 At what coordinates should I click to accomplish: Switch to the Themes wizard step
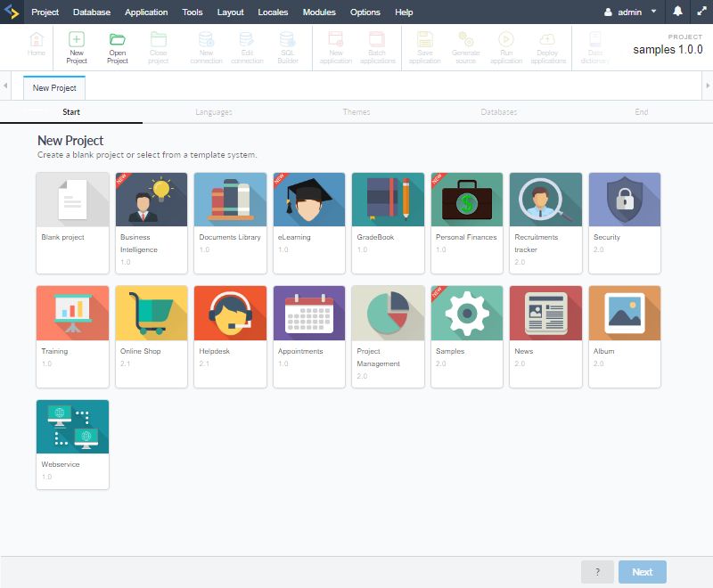click(356, 112)
